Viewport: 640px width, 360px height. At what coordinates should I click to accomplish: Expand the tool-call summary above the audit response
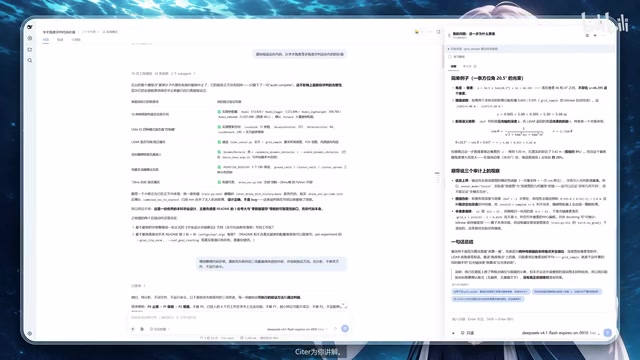click(x=163, y=73)
